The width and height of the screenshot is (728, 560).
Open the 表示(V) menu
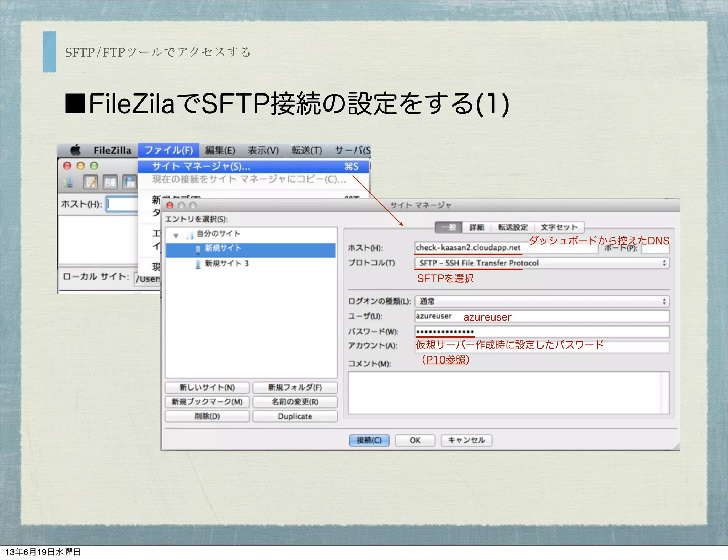click(x=263, y=150)
